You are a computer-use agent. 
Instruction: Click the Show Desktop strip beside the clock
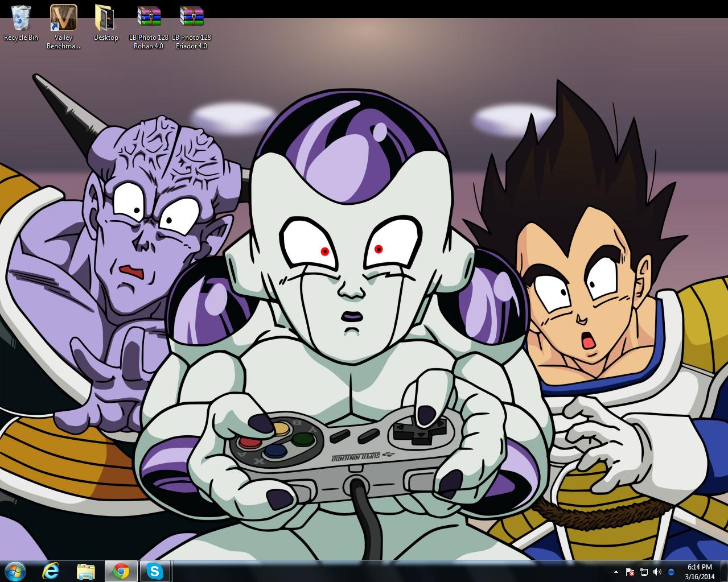(x=723, y=571)
